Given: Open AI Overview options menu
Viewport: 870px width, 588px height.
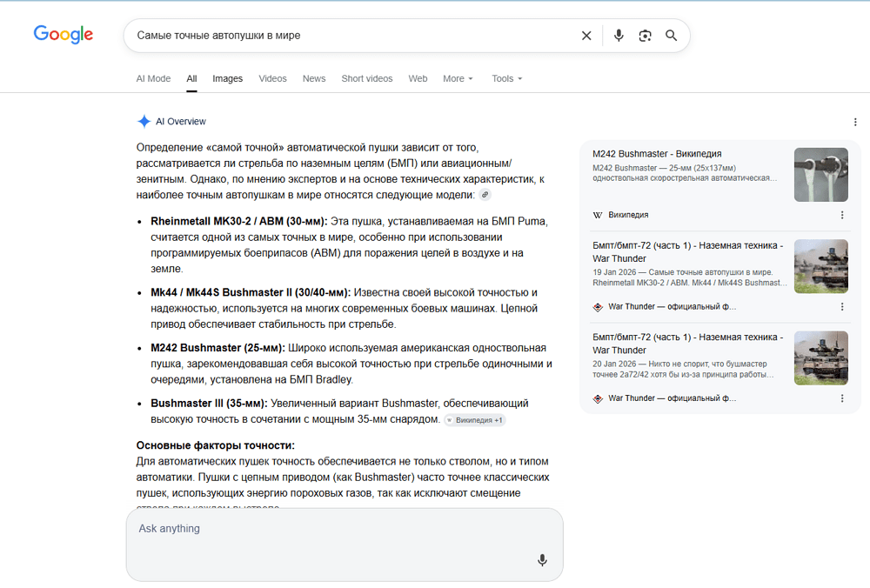Looking at the screenshot, I should (855, 122).
